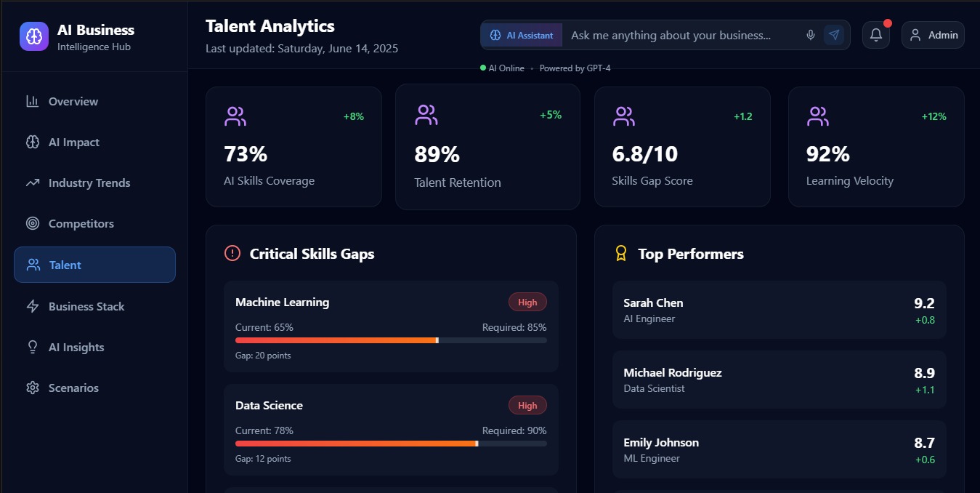Open Sarah Chen's performer card
The height and width of the screenshot is (493, 980).
click(779, 310)
